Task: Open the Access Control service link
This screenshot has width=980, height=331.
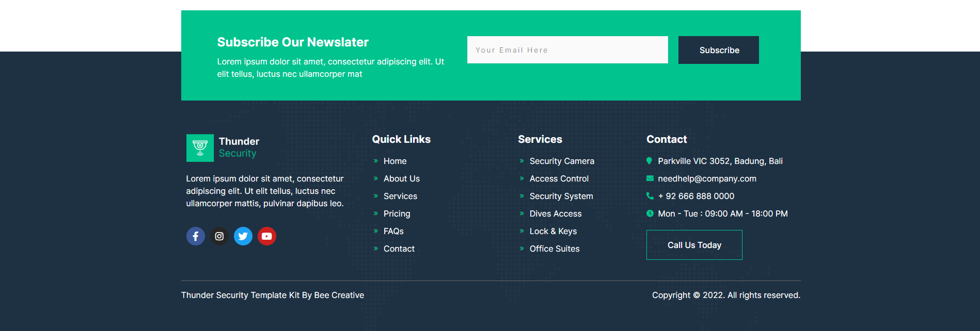Action: pos(559,178)
